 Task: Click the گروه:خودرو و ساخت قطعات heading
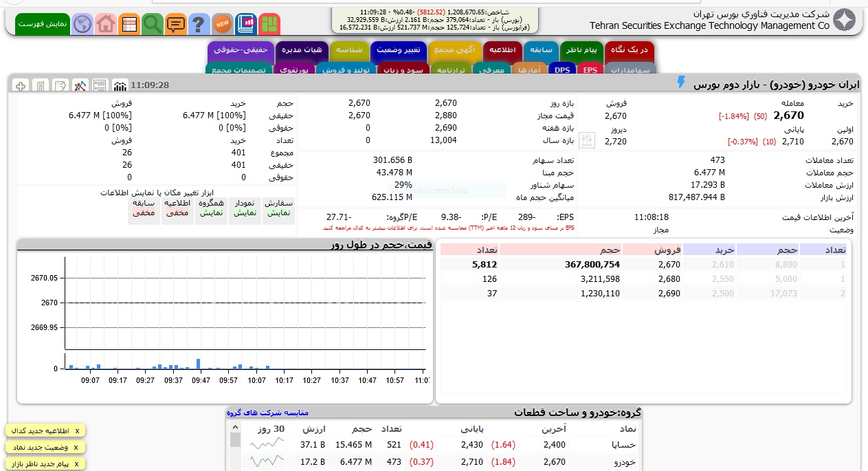tap(577, 413)
